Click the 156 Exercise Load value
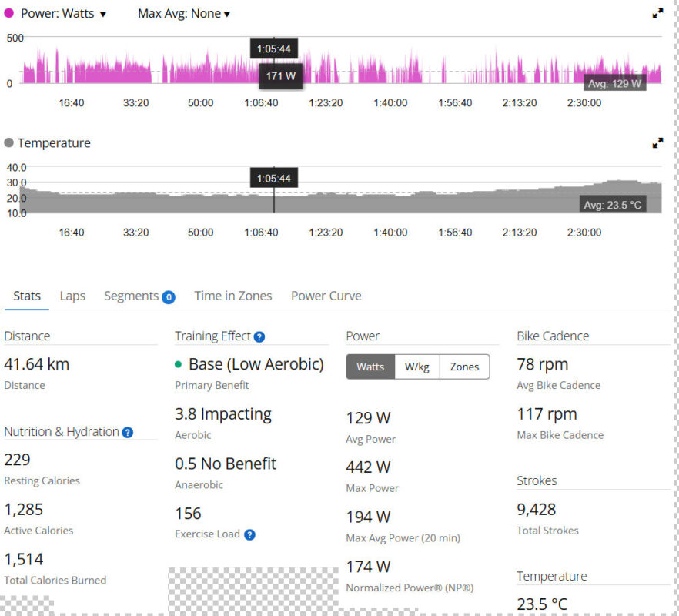679x616 pixels. coord(188,514)
